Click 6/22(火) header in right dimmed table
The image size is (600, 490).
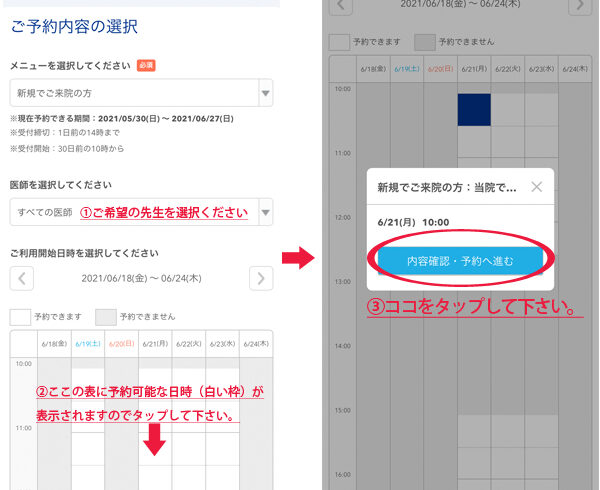(x=508, y=69)
